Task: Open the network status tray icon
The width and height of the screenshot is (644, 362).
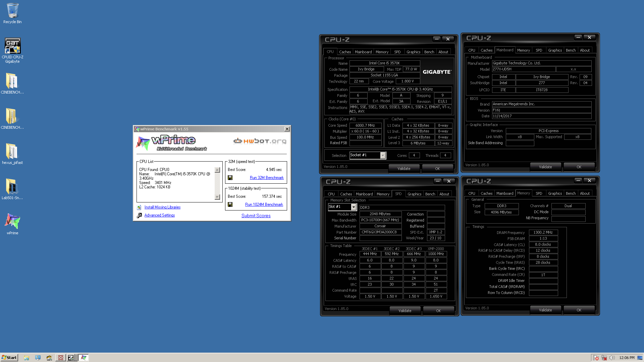Action: click(604, 358)
